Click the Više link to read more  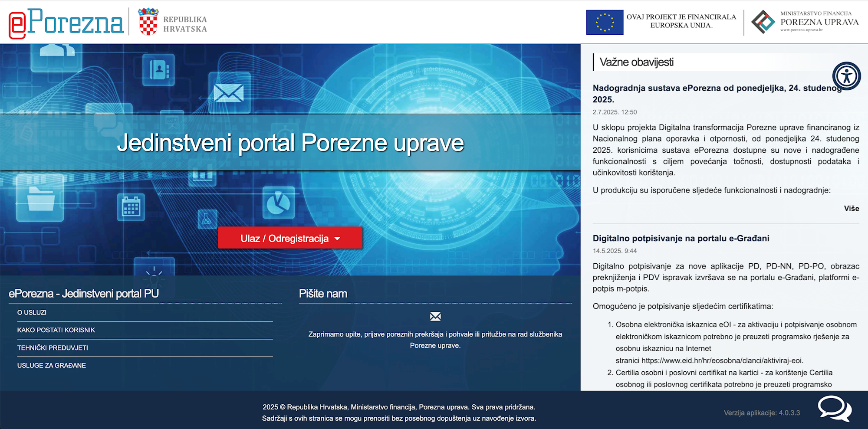[851, 209]
